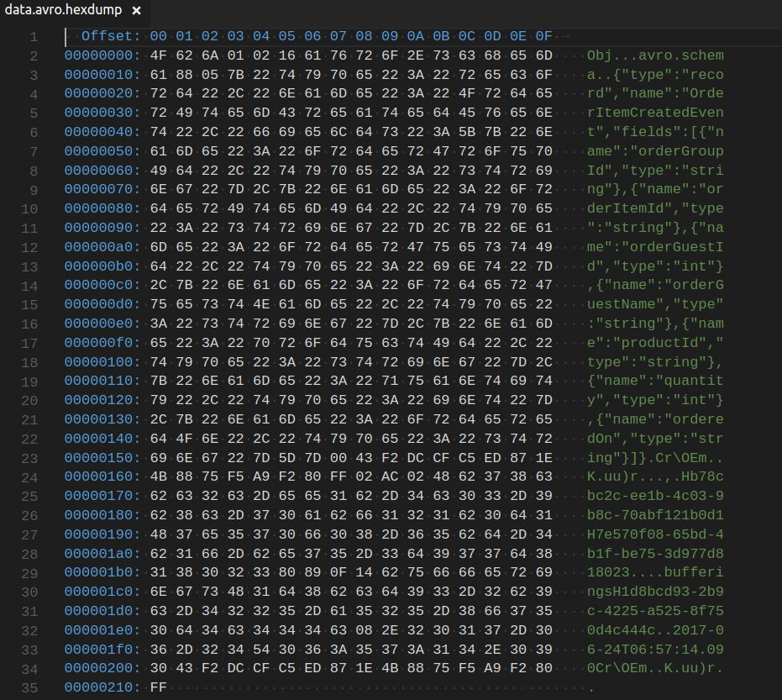
Task: Click decoded text ngsH1d8bcd93-2b9
Action: pyautogui.click(x=655, y=592)
